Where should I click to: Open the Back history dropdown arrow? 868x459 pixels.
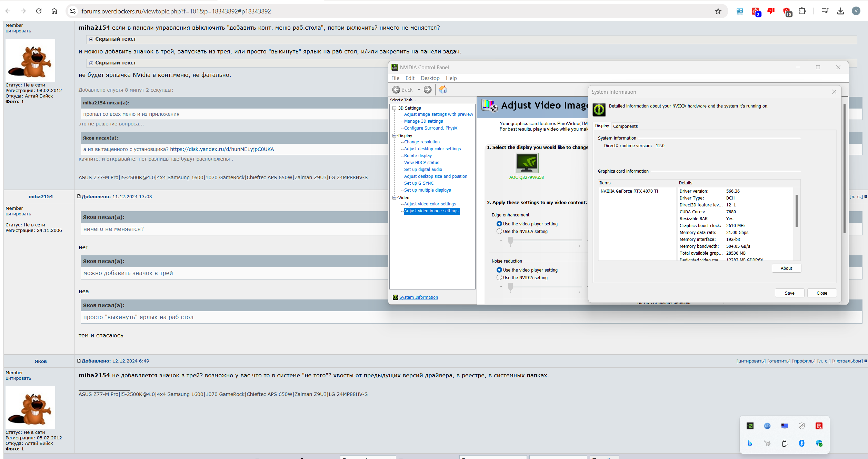[419, 90]
